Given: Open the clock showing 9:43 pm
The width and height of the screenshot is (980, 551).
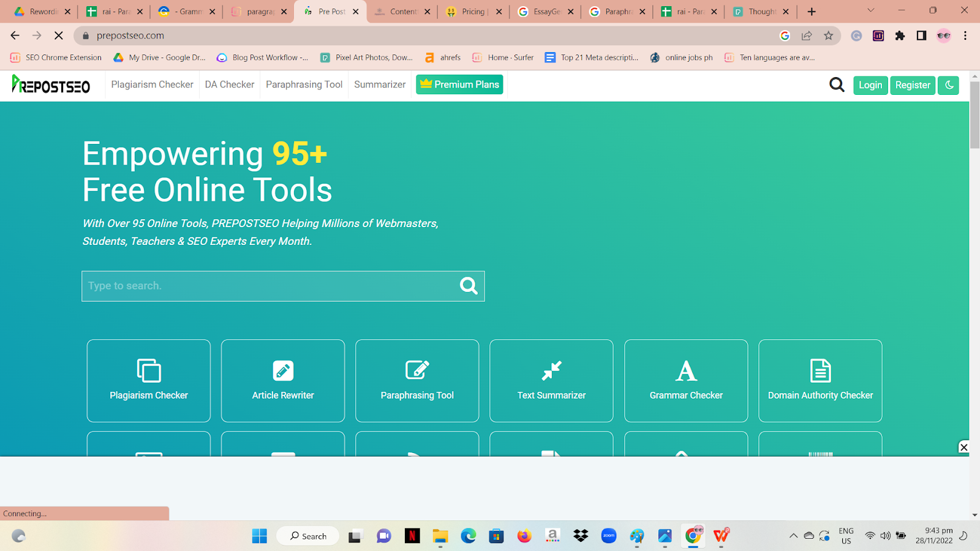Looking at the screenshot, I should coord(934,536).
